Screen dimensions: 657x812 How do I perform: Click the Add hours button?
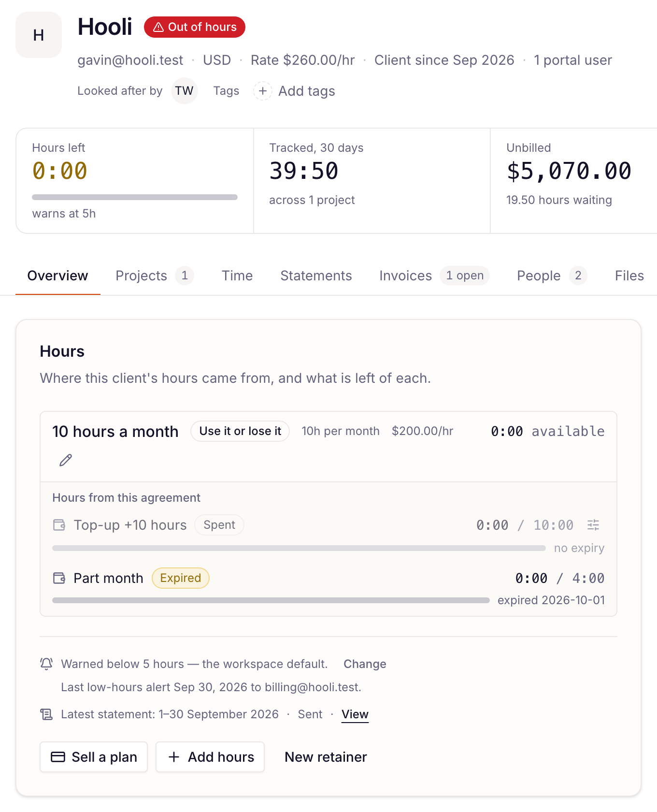(x=210, y=757)
